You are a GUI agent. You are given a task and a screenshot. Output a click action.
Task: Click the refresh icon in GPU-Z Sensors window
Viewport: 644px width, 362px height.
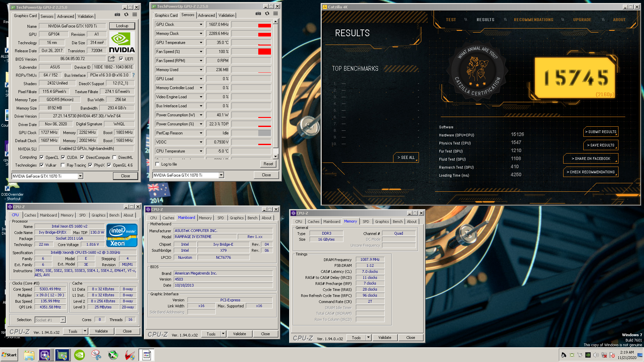[x=267, y=14]
